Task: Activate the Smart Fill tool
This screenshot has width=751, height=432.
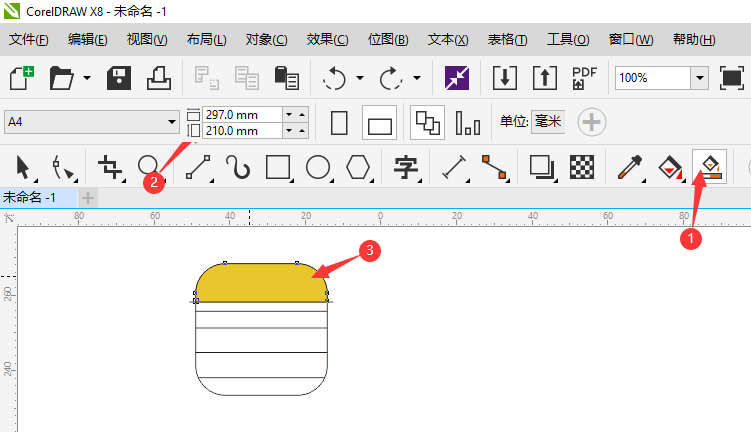Action: [709, 166]
